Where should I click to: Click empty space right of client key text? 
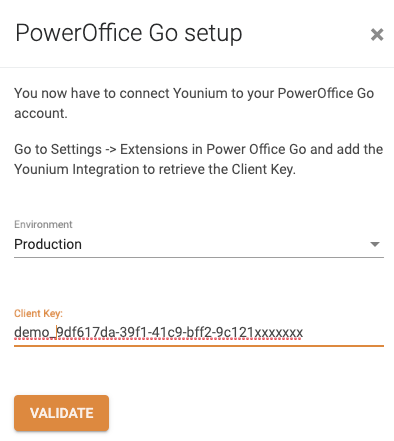tap(343, 333)
